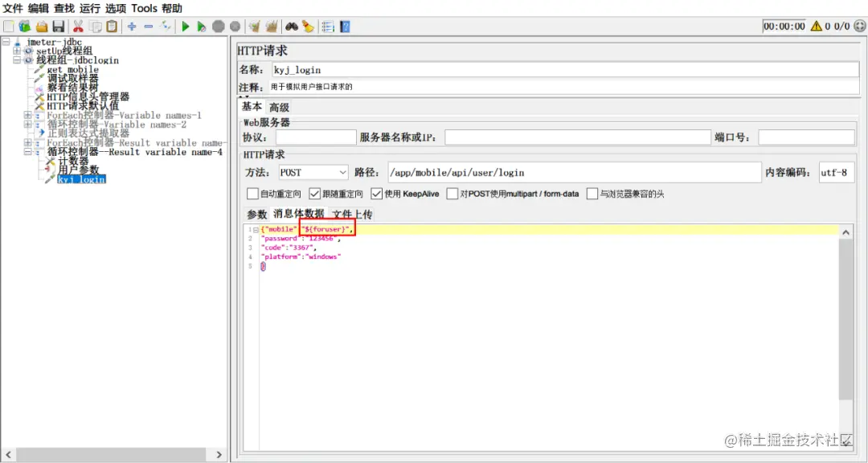Collapse the jmeter-jdbc root node
Image resolution: width=868 pixels, height=463 pixels.
pos(6,42)
